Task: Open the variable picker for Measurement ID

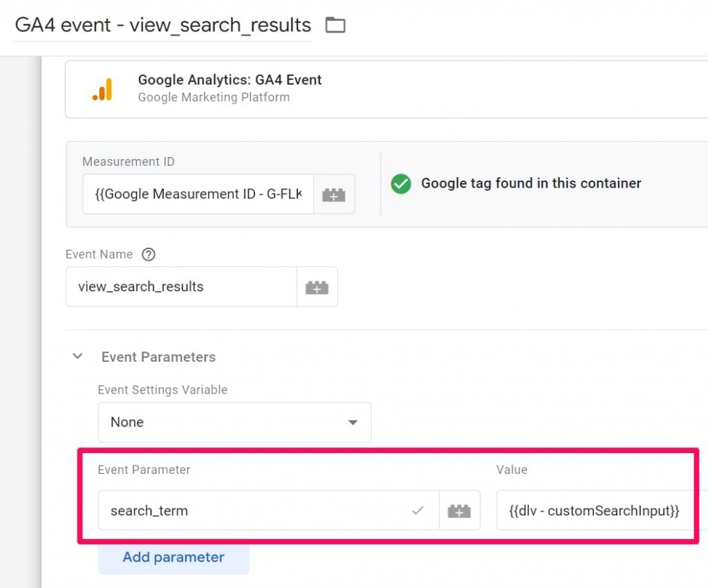Action: pyautogui.click(x=334, y=194)
